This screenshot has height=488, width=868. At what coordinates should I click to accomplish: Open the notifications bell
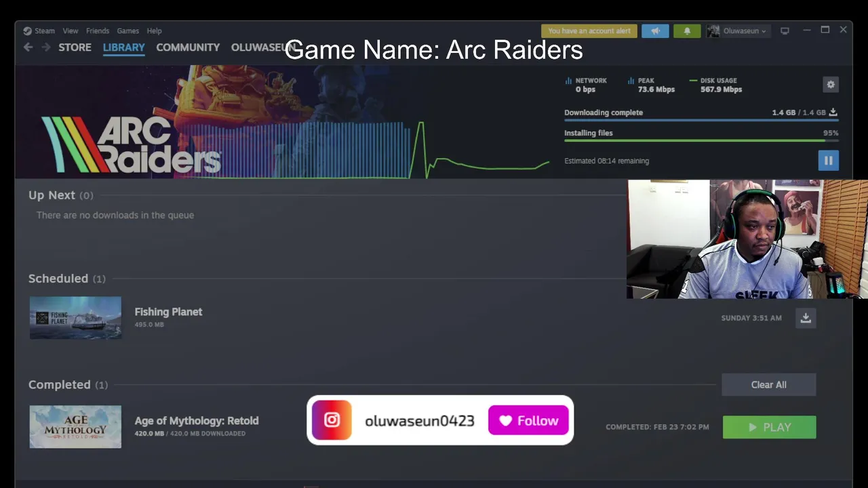point(687,30)
